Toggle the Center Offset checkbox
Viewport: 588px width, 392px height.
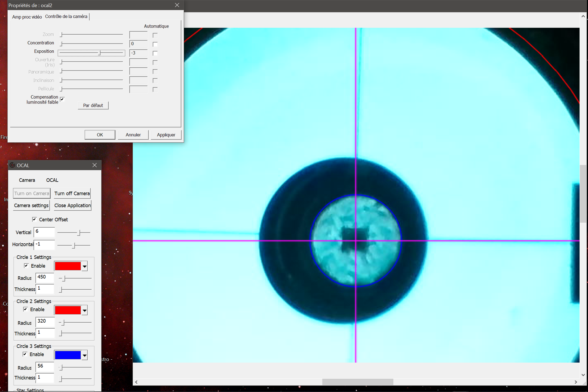34,219
